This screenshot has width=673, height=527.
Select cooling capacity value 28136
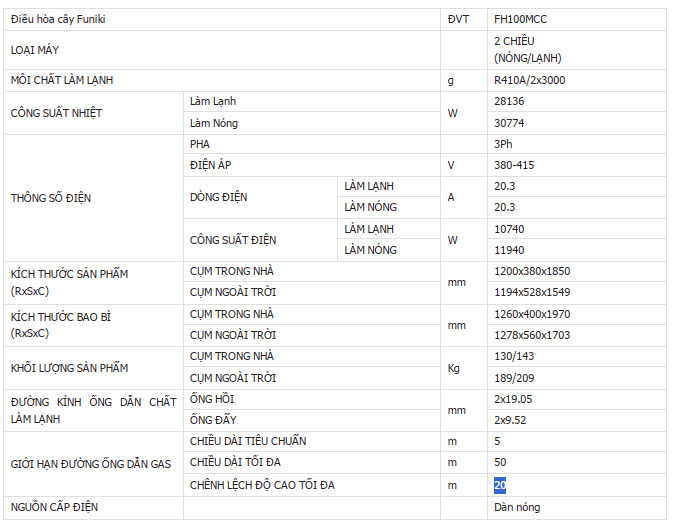pyautogui.click(x=509, y=101)
